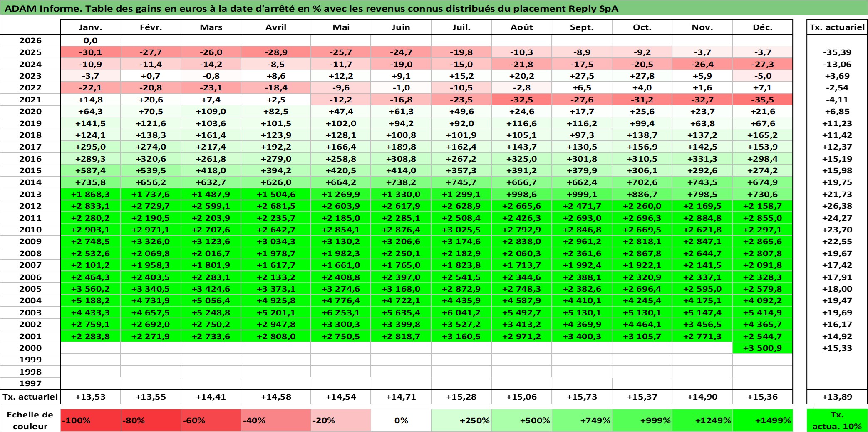Image resolution: width=868 pixels, height=432 pixels.
Task: Select the -80% color scale swatch
Action: (x=151, y=420)
